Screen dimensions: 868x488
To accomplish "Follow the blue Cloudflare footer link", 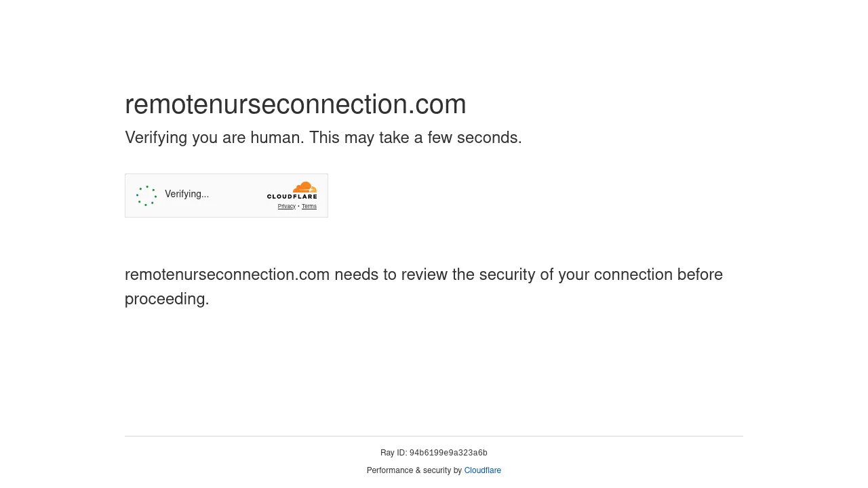I will click(483, 470).
